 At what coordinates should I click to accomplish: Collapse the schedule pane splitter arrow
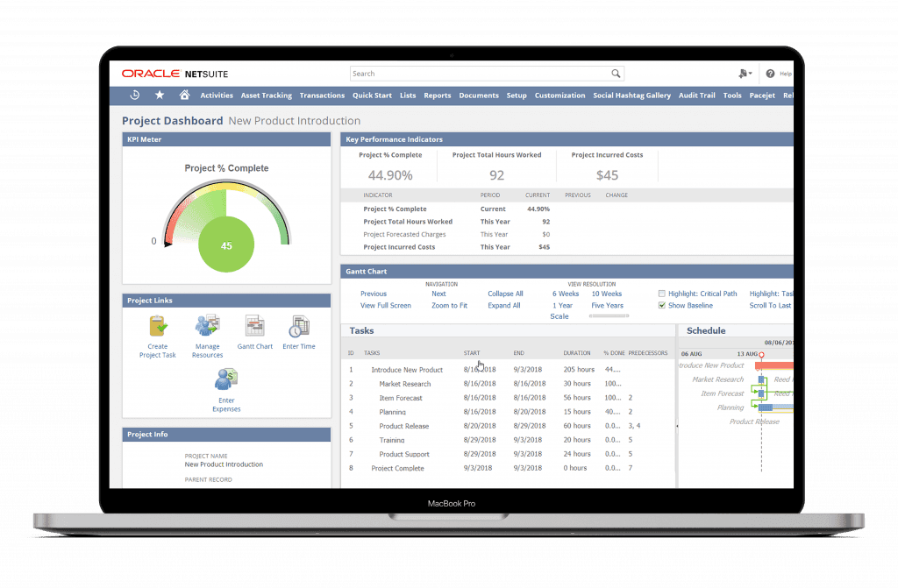(x=677, y=425)
